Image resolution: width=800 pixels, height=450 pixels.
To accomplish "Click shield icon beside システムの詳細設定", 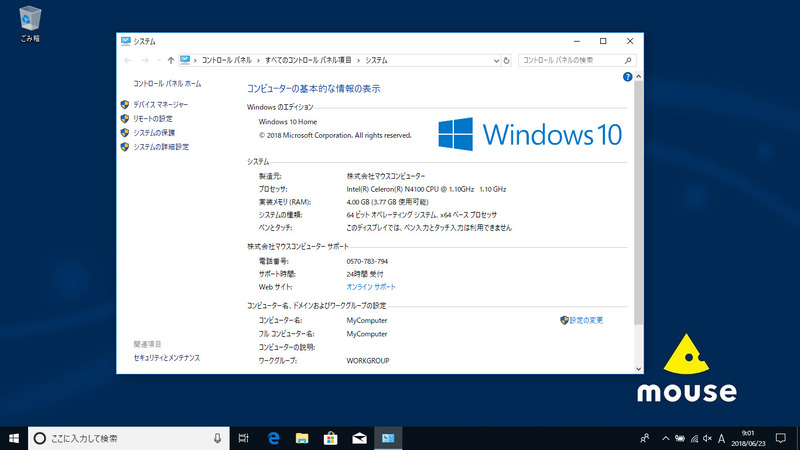I will [124, 147].
